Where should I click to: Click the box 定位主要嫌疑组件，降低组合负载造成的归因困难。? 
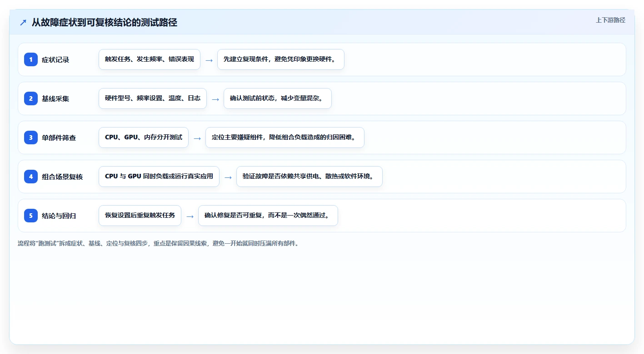[x=285, y=138]
